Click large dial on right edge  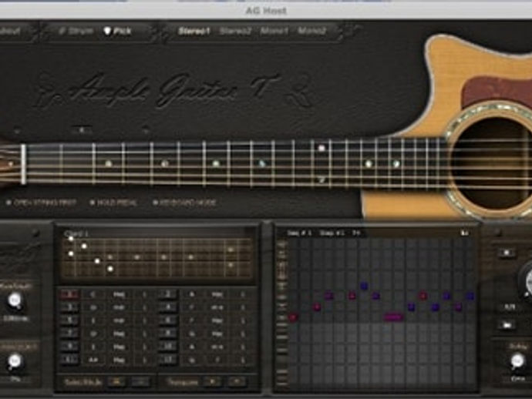[x=527, y=280]
